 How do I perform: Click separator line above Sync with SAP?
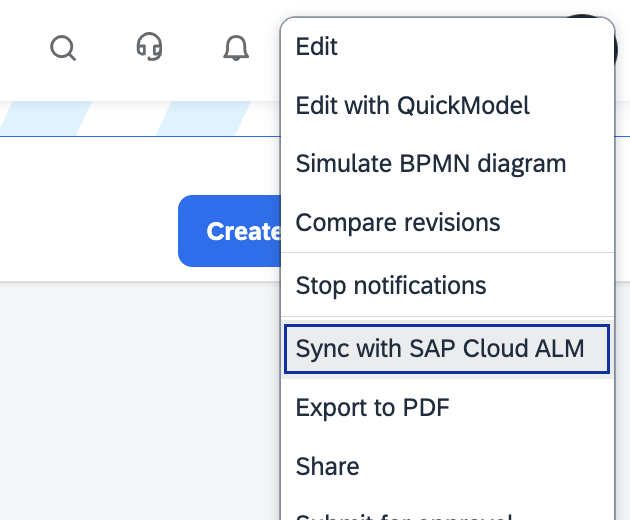pyautogui.click(x=446, y=316)
